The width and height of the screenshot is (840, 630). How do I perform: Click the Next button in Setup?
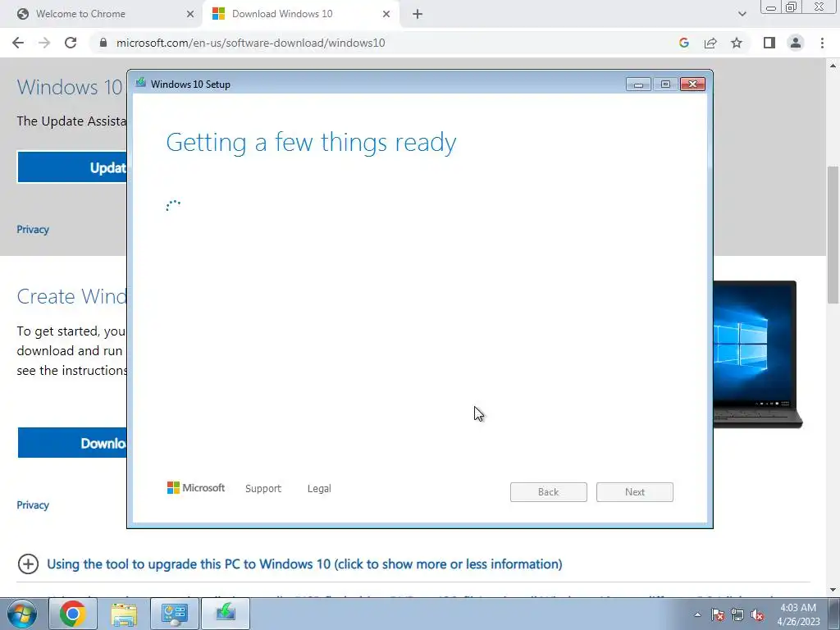pos(635,492)
